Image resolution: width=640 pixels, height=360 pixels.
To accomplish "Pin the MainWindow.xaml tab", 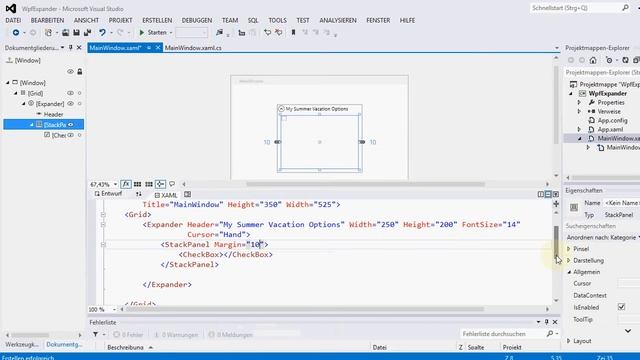I will click(x=149, y=48).
